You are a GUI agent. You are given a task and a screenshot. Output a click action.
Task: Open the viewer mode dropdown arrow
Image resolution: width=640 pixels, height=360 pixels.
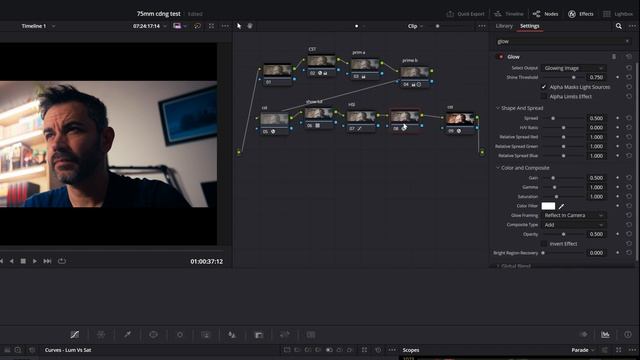pyautogui.click(x=185, y=26)
